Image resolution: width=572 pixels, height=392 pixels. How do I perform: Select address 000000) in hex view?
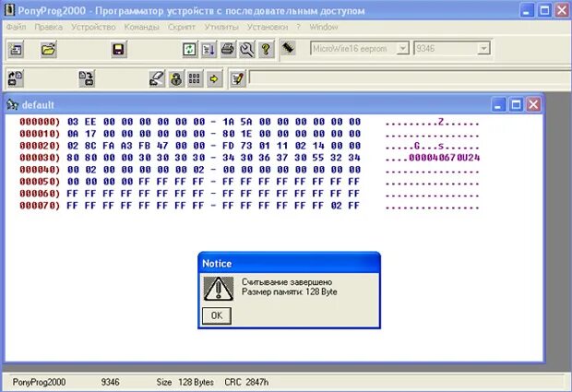click(40, 122)
